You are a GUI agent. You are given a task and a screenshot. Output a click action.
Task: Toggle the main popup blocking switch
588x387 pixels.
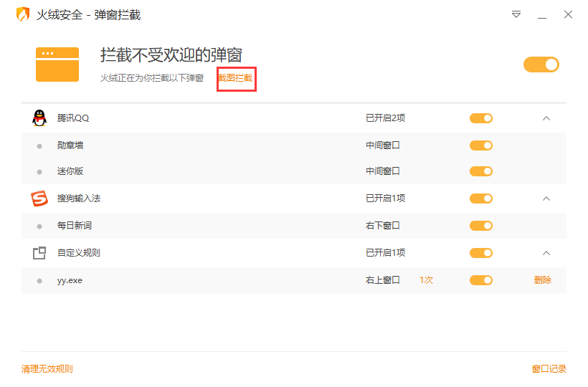click(541, 64)
